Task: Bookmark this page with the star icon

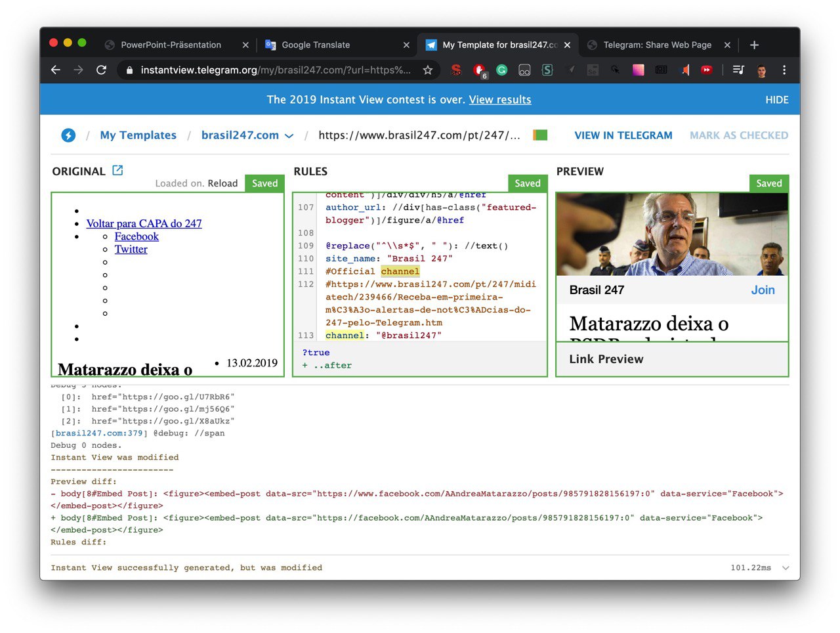Action: click(428, 70)
